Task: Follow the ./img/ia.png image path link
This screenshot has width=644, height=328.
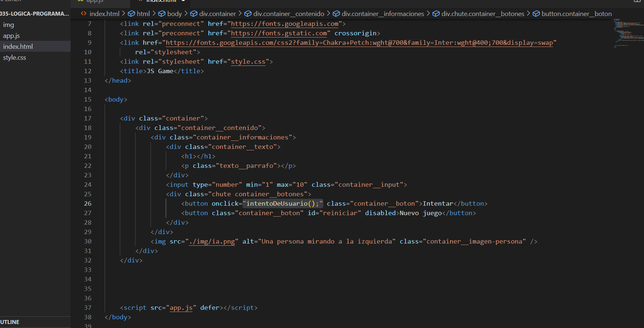Action: (x=212, y=241)
